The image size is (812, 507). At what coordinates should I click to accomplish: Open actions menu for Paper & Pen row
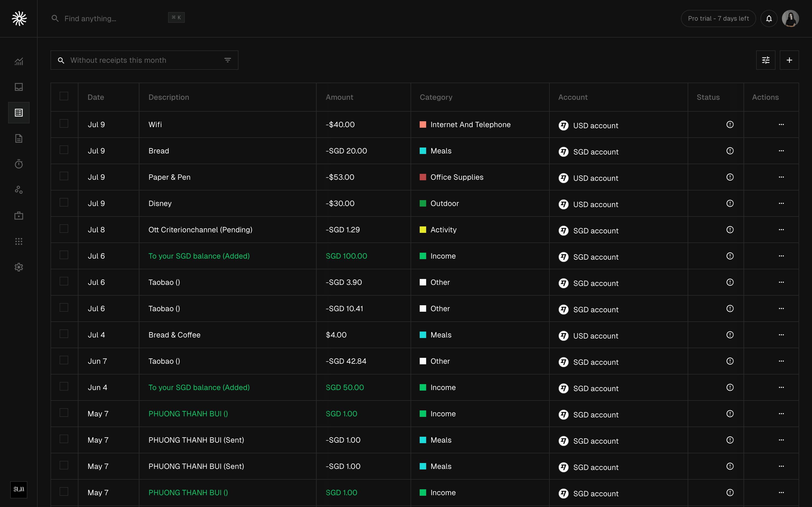[x=781, y=177]
